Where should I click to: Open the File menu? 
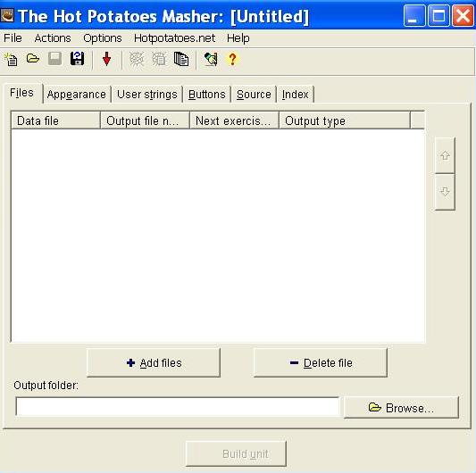[x=13, y=38]
